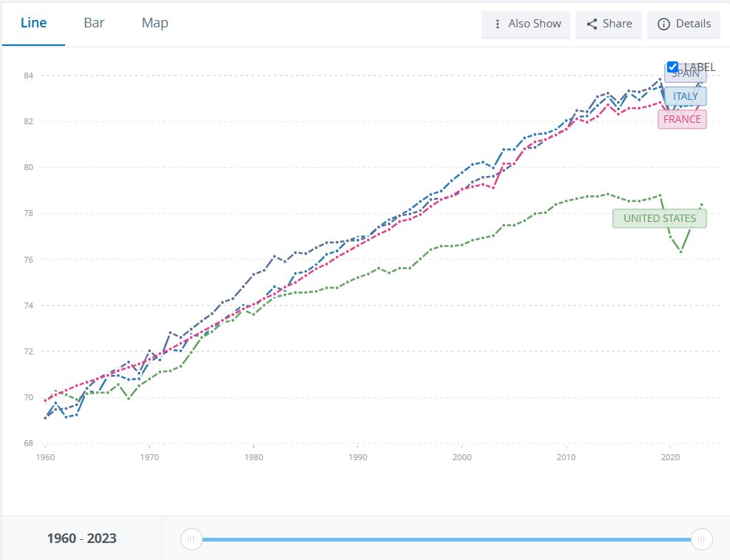Viewport: 730px width, 560px height.
Task: Click the United States 2021 low data point
Action: click(x=681, y=252)
